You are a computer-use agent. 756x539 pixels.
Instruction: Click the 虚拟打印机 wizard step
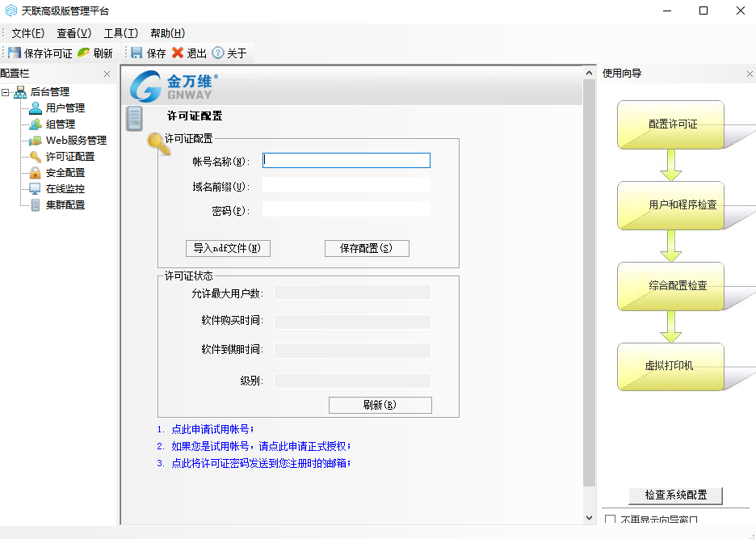point(670,367)
